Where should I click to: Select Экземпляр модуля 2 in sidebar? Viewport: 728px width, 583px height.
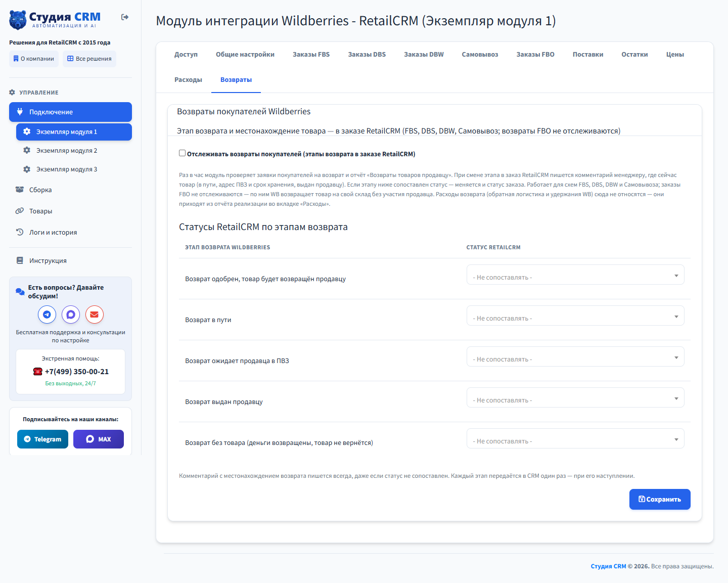[74, 150]
